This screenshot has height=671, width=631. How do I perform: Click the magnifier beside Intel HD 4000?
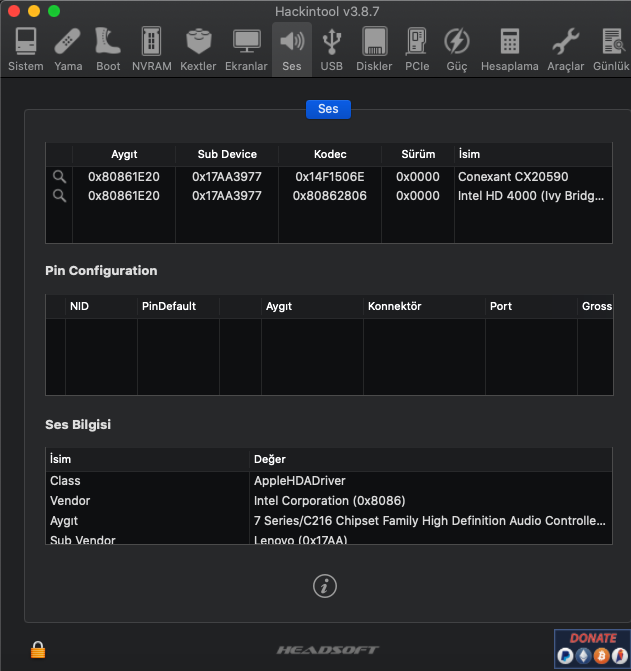click(x=59, y=196)
